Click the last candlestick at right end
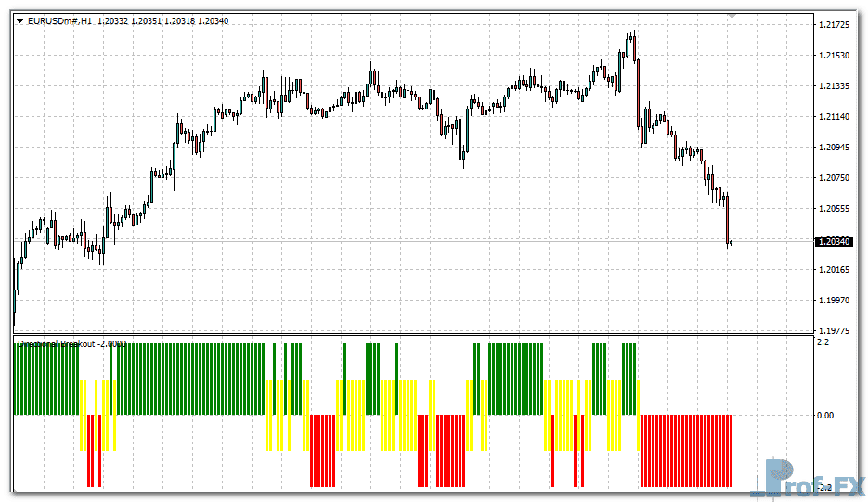The image size is (868, 502). pyautogui.click(x=732, y=243)
